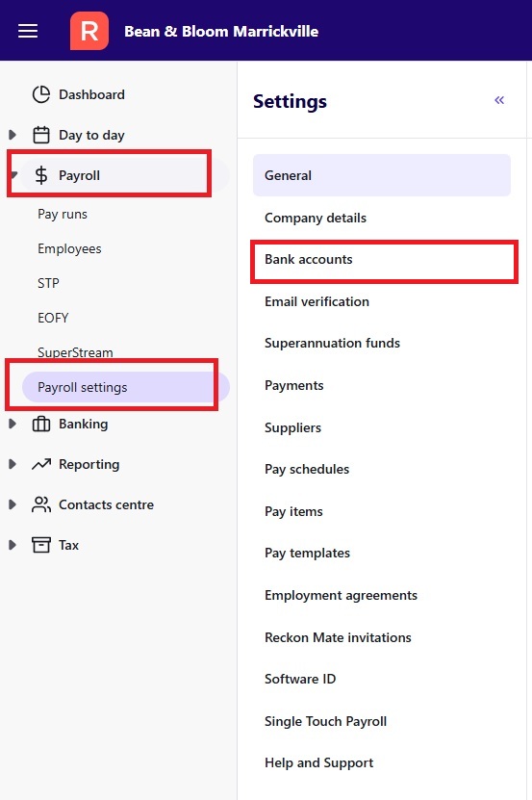532x800 pixels.
Task: Select Payroll settings in the sidebar
Action: [x=126, y=387]
